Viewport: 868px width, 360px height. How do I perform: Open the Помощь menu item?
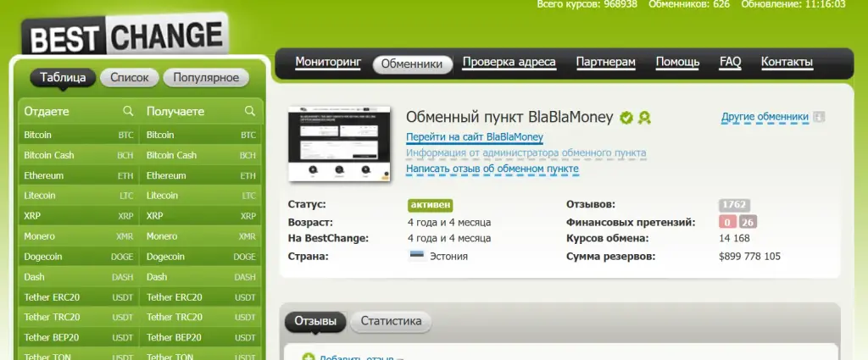coord(677,62)
